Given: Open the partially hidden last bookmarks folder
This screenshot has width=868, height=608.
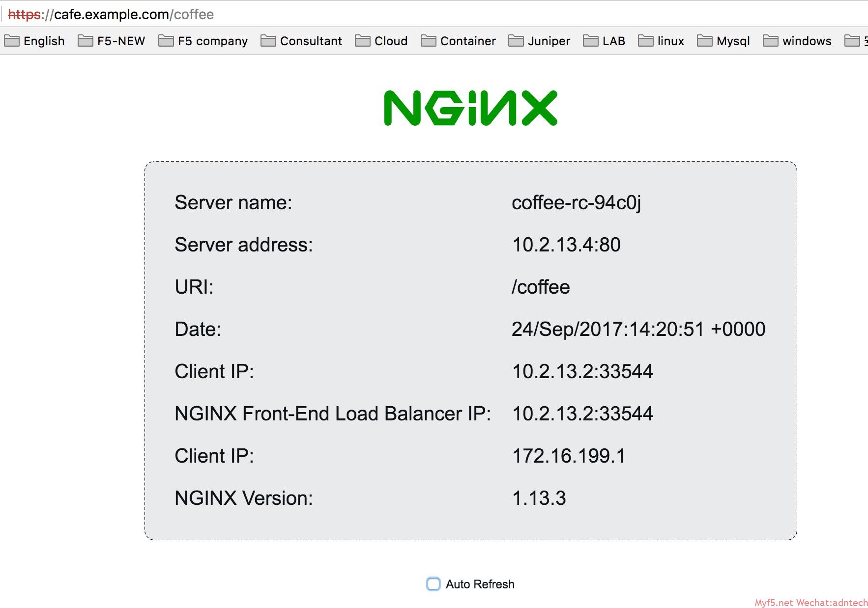Looking at the screenshot, I should click(x=856, y=41).
